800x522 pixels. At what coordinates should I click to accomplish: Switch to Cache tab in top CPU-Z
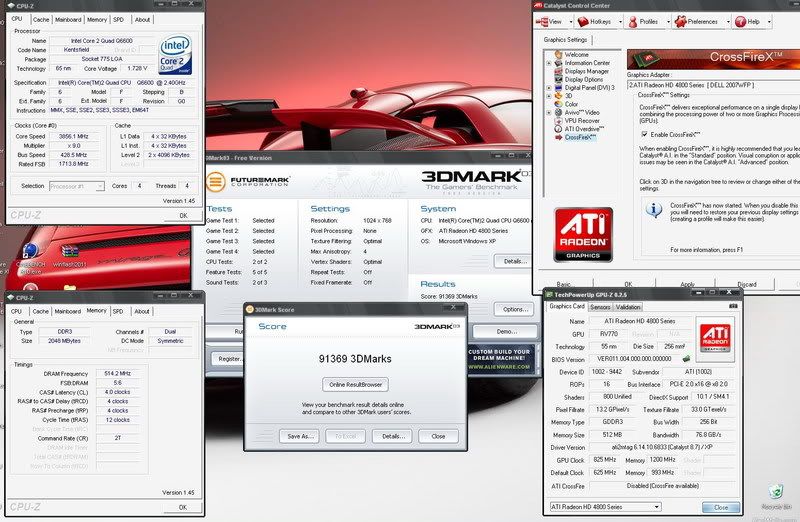coord(41,19)
